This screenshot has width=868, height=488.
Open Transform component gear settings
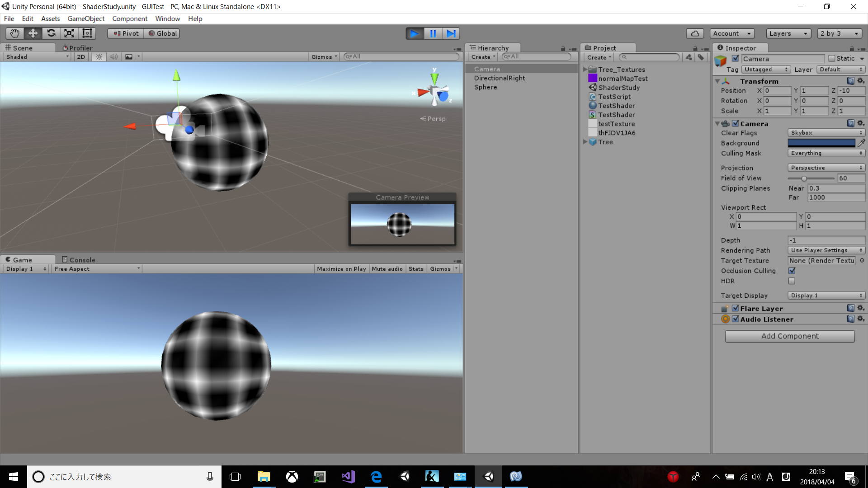861,81
